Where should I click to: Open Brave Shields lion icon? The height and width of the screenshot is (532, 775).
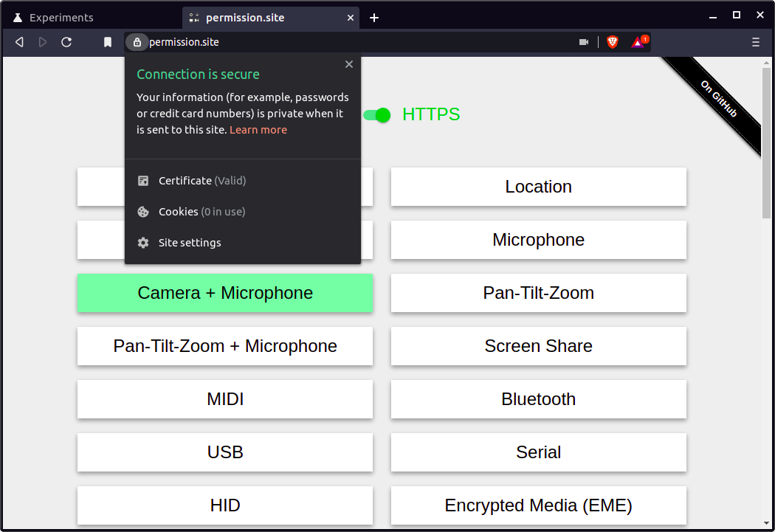tap(613, 43)
